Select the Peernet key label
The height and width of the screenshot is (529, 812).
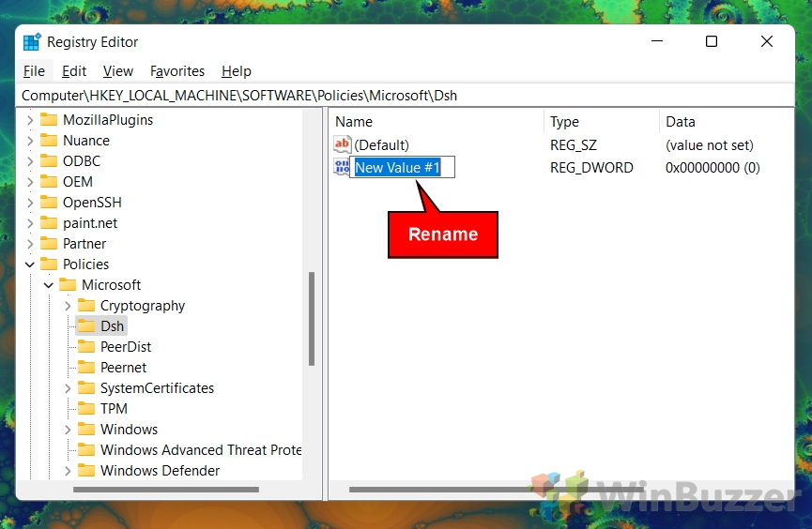point(123,368)
